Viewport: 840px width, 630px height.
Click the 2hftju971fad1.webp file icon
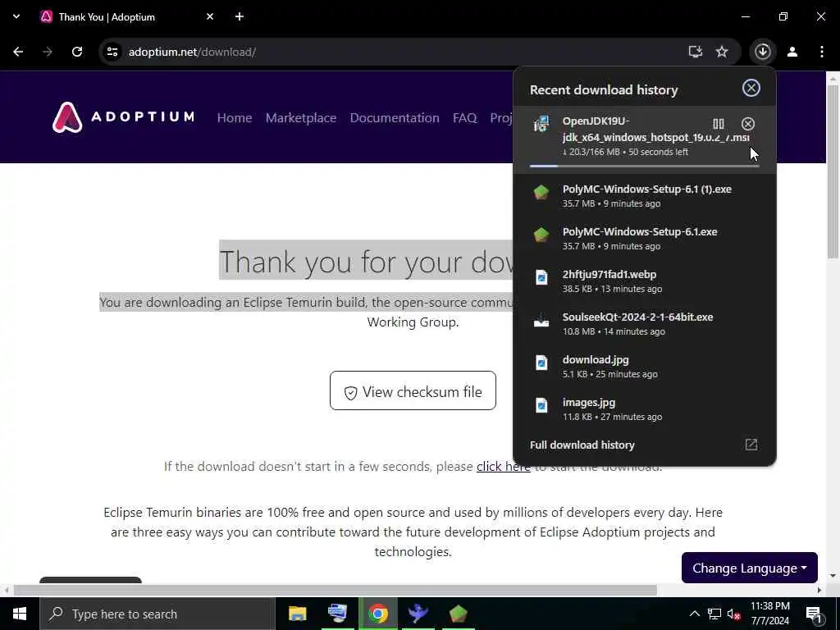pyautogui.click(x=541, y=277)
